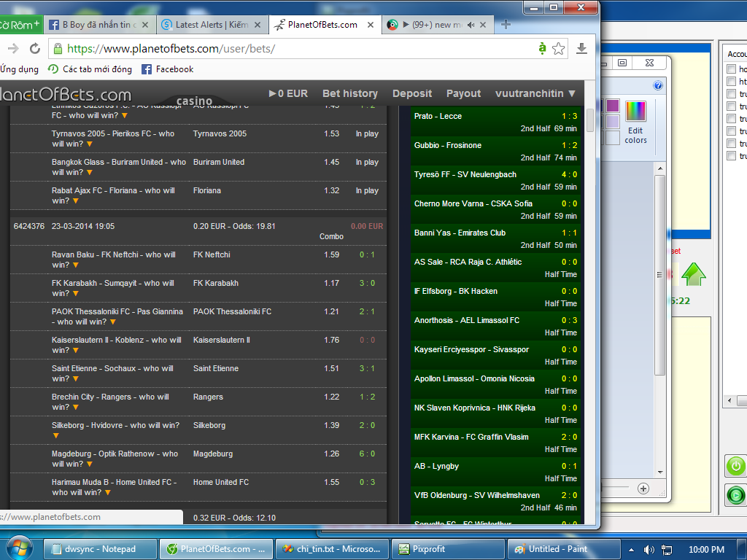Click the green translate 'à' icon in address bar
The image size is (747, 560).
(542, 48)
